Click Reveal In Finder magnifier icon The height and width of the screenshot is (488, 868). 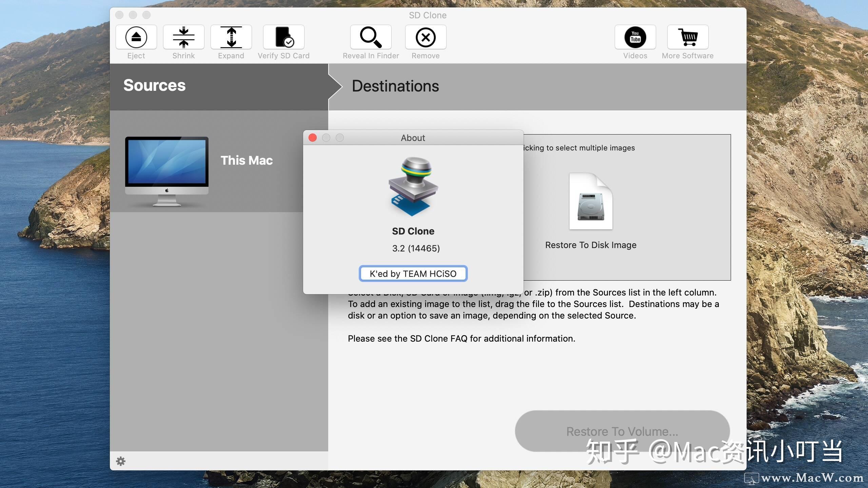[x=371, y=37]
